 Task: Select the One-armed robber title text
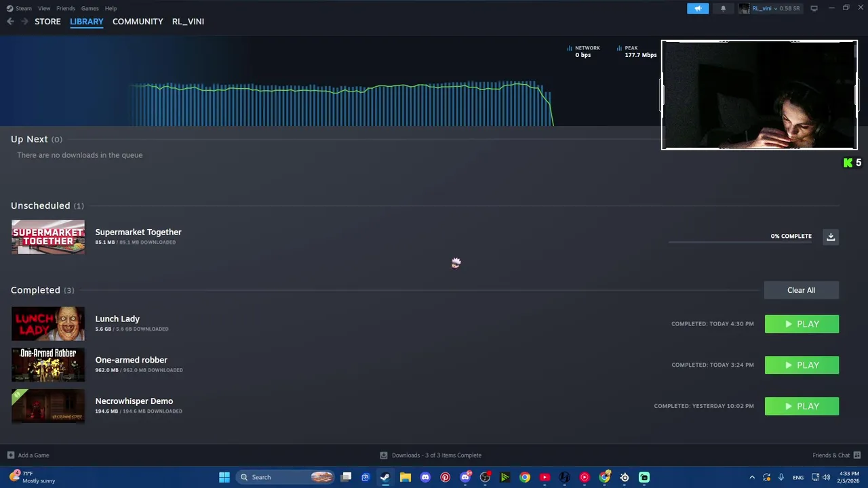pos(131,360)
